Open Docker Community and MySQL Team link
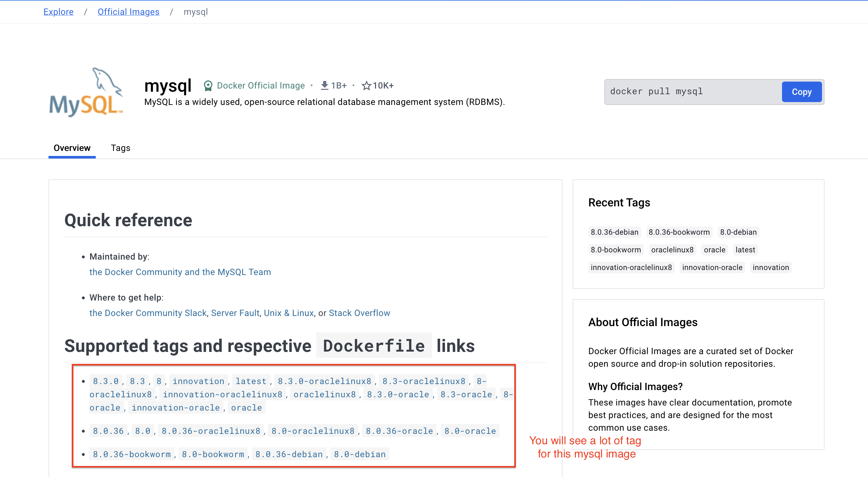The width and height of the screenshot is (868, 477). pyautogui.click(x=180, y=272)
